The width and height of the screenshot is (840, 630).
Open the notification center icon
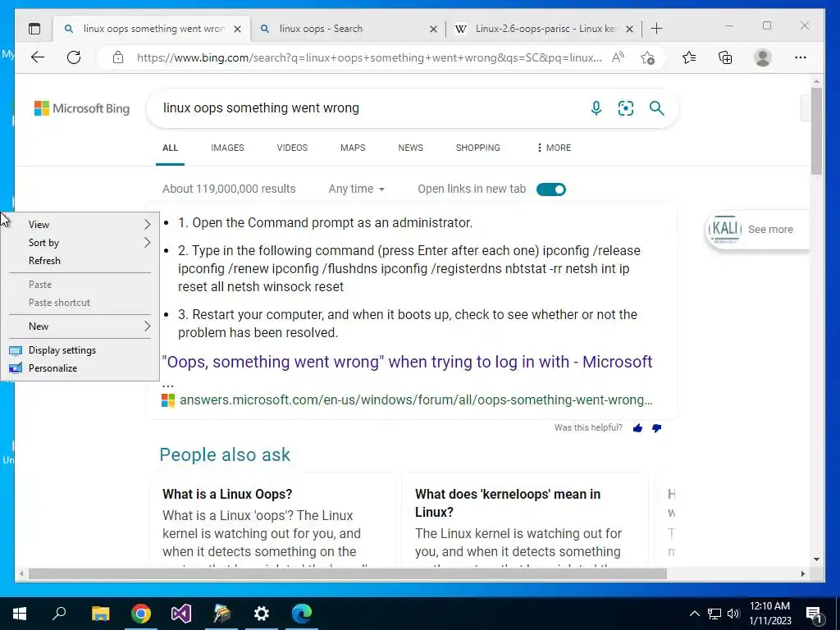pos(814,614)
